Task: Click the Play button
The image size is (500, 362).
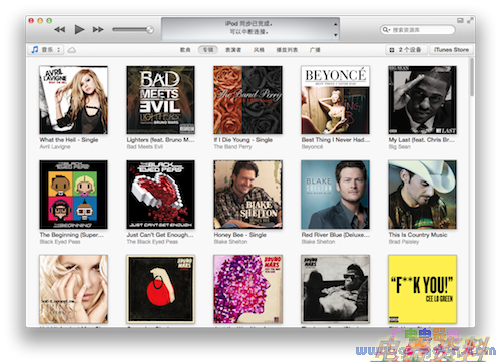Action: [x=79, y=30]
